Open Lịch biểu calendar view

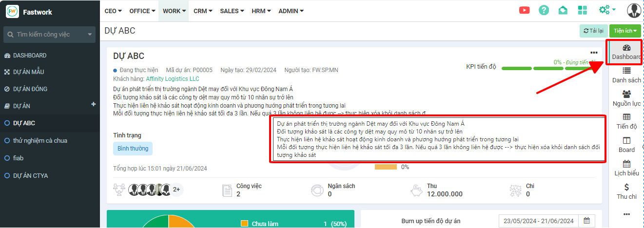pos(626,168)
